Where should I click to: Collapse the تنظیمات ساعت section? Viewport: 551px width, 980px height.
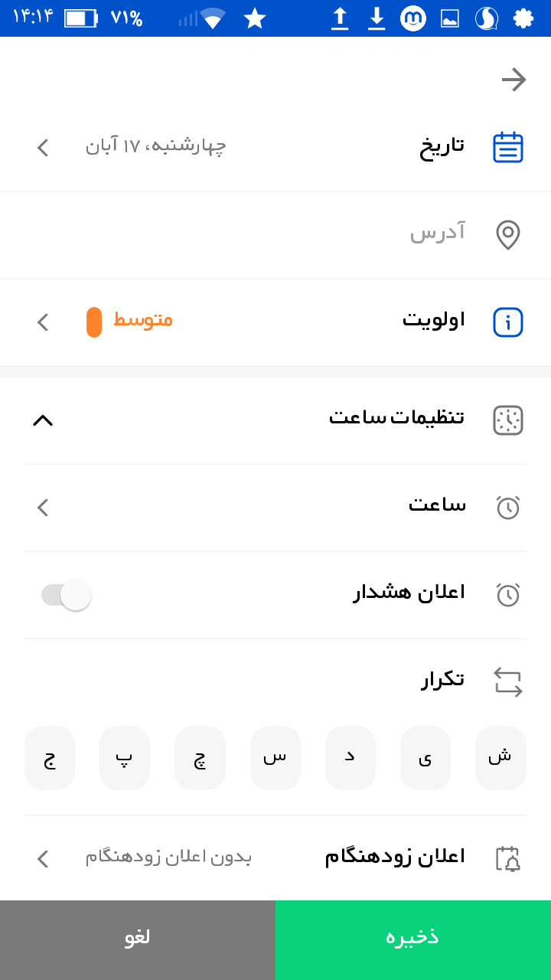(44, 420)
